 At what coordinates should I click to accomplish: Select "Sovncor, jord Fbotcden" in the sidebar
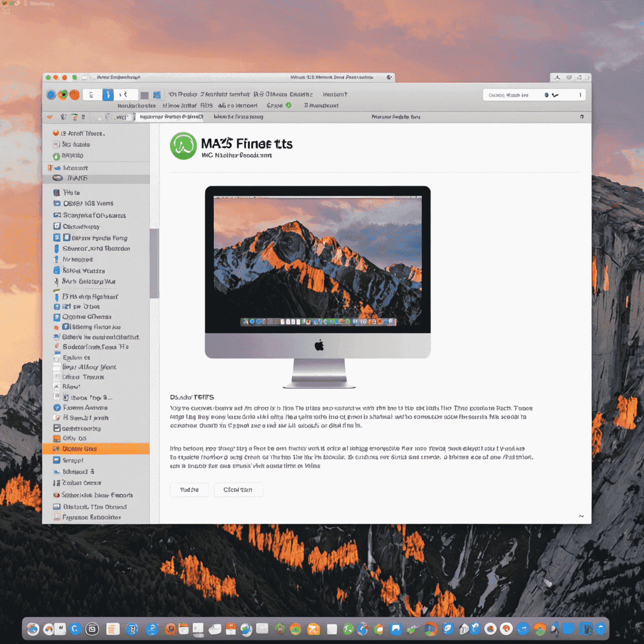tap(96, 249)
